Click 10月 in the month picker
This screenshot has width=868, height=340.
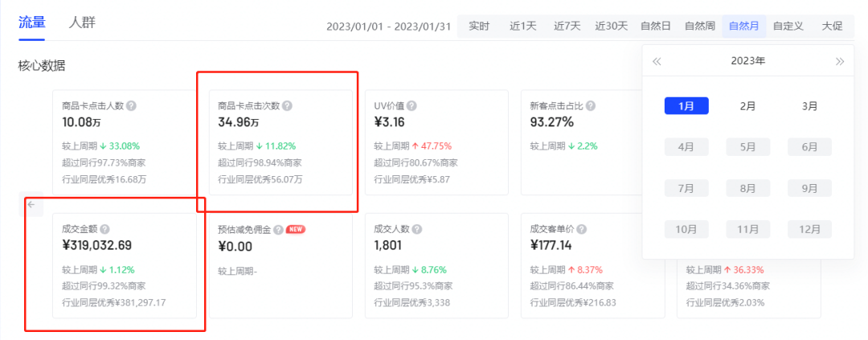[x=686, y=229]
